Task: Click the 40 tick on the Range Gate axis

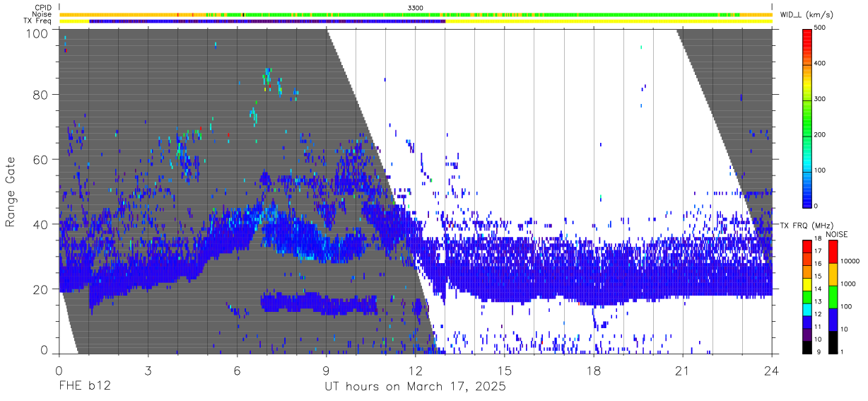Action: point(42,224)
